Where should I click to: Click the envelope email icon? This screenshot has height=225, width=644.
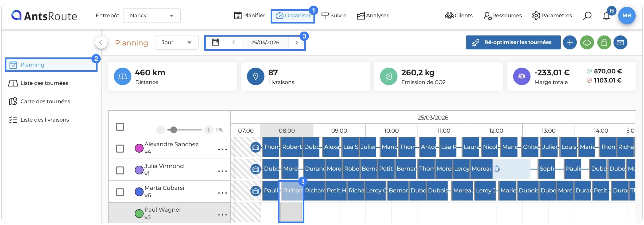(620, 42)
